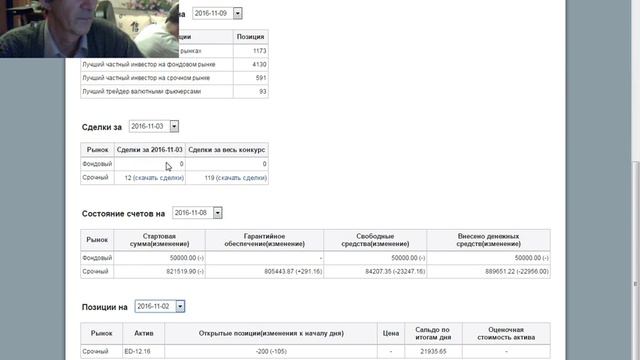Viewport: 640px width, 360px height.
Task: Click position value 93
Action: click(262, 91)
